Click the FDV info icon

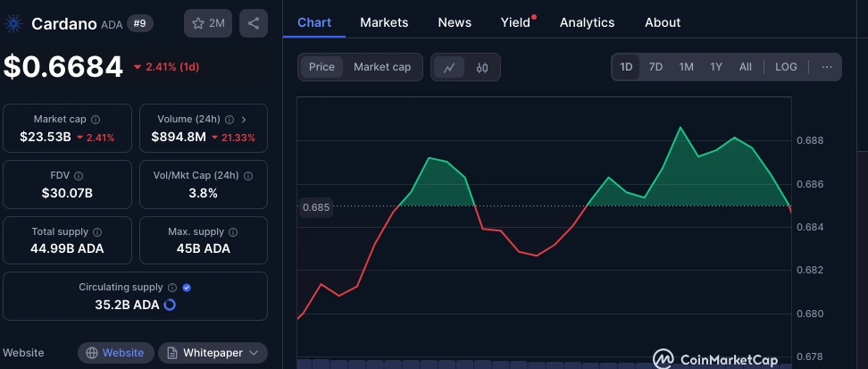(x=79, y=176)
